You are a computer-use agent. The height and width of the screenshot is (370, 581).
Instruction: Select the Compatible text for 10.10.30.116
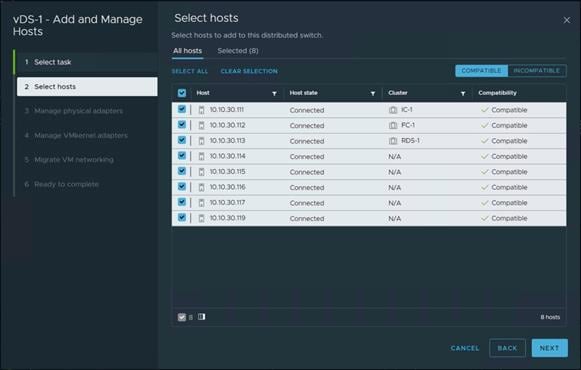click(x=509, y=188)
